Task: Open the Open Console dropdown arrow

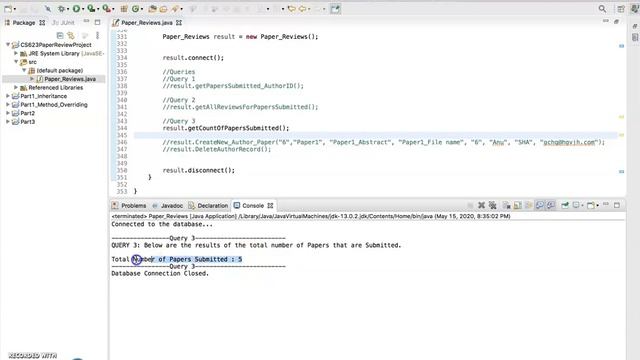Action: point(597,206)
